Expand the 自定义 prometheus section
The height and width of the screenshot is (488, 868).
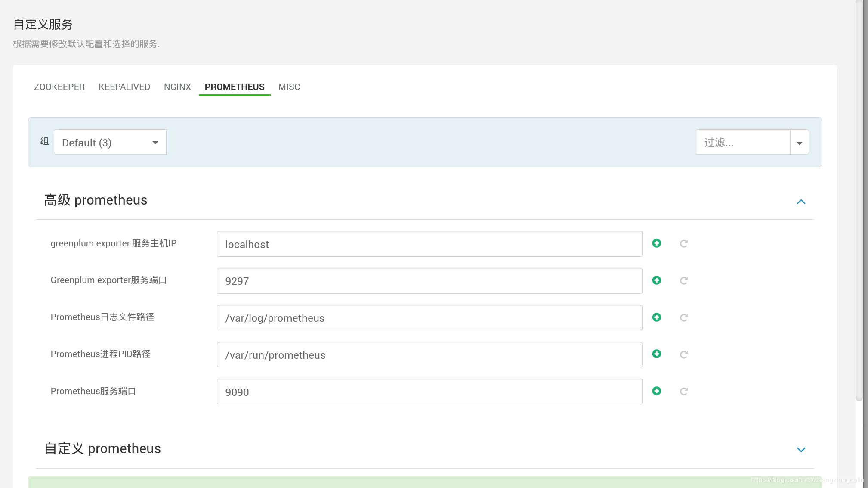(801, 450)
